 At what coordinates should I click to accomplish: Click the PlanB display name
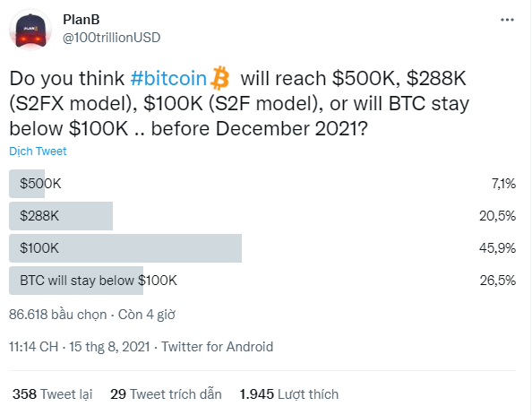[x=82, y=20]
